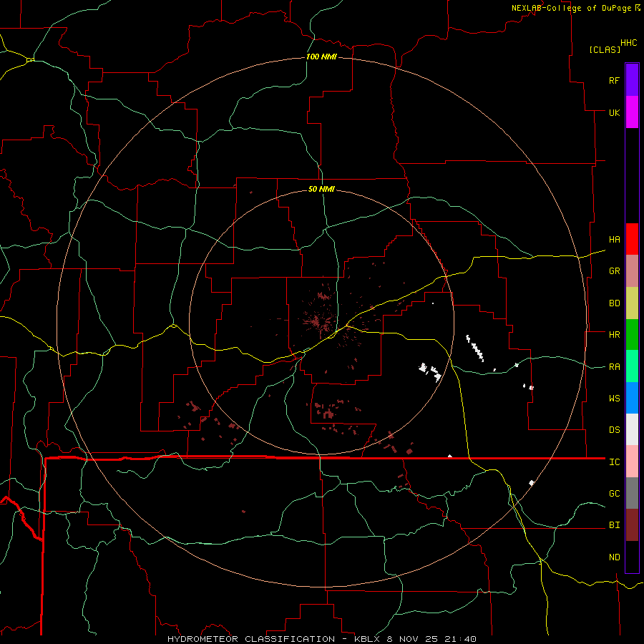Image resolution: width=644 pixels, height=644 pixels.
Task: Click the GR salmon legend swatch
Action: click(x=632, y=271)
